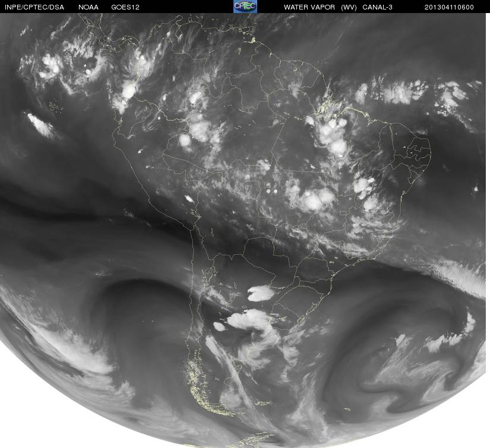This screenshot has height=448, width=490.
Task: Click the (WV) abbreviation text
Action: click(x=349, y=7)
